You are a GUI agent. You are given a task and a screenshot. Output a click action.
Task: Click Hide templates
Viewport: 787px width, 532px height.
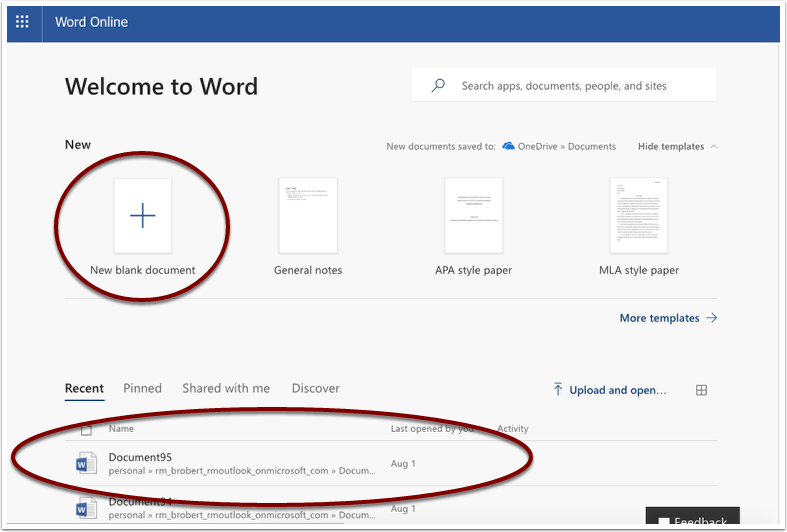coord(671,146)
